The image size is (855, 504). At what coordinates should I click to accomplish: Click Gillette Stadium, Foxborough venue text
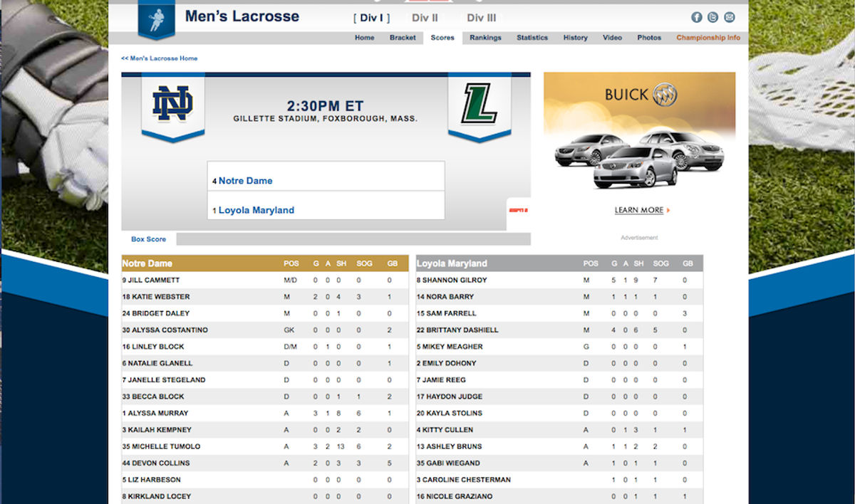(x=326, y=119)
